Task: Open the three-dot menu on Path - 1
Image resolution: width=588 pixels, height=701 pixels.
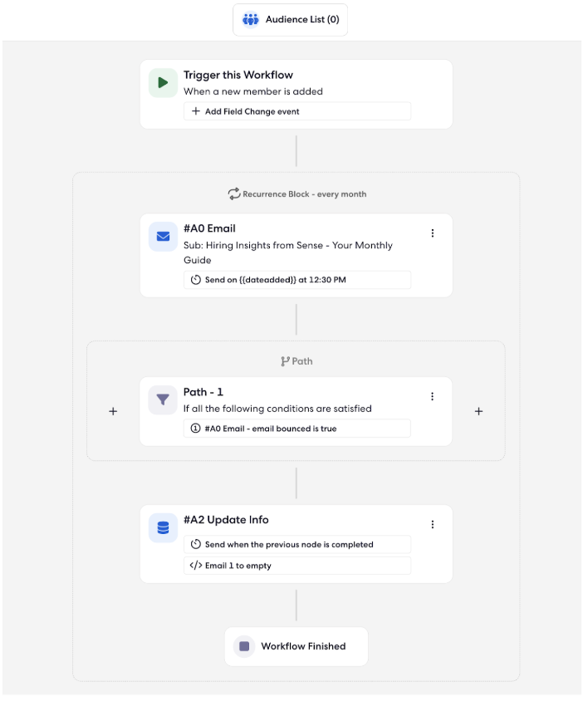Action: [x=432, y=396]
